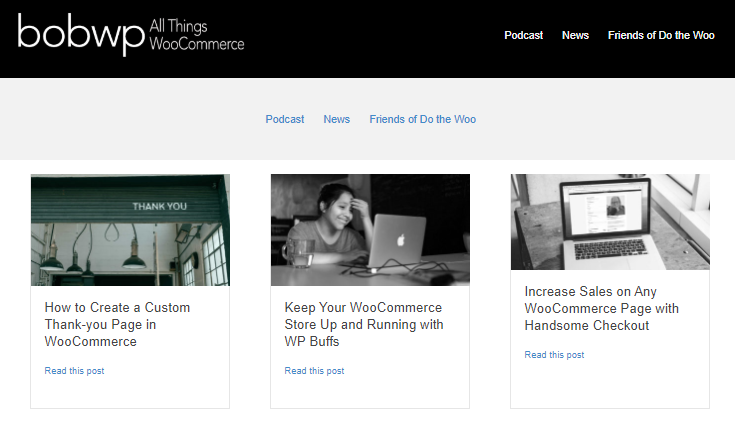Click Read this post under WP Buffs article
The height and width of the screenshot is (433, 735).
[314, 371]
